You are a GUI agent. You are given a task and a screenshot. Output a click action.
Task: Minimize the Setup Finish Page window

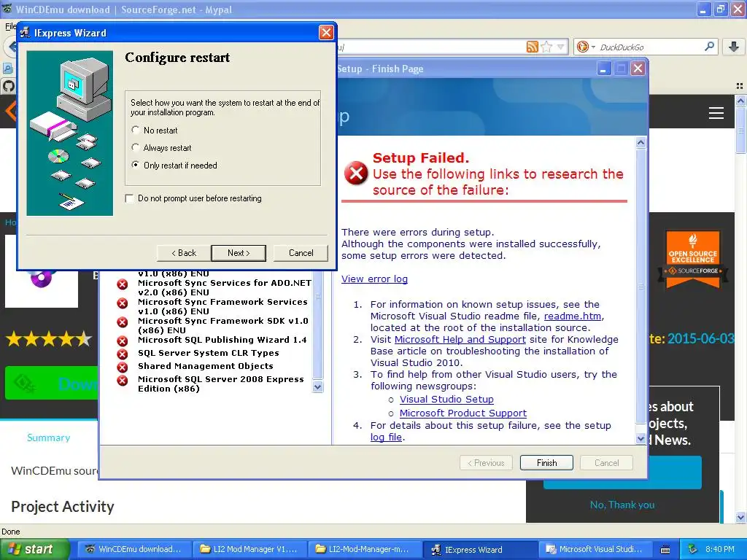pos(603,69)
